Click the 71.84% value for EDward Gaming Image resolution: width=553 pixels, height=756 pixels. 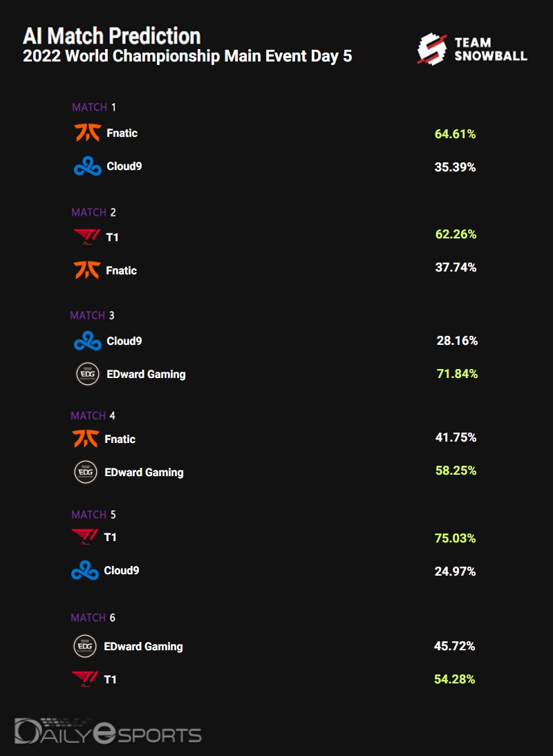456,374
